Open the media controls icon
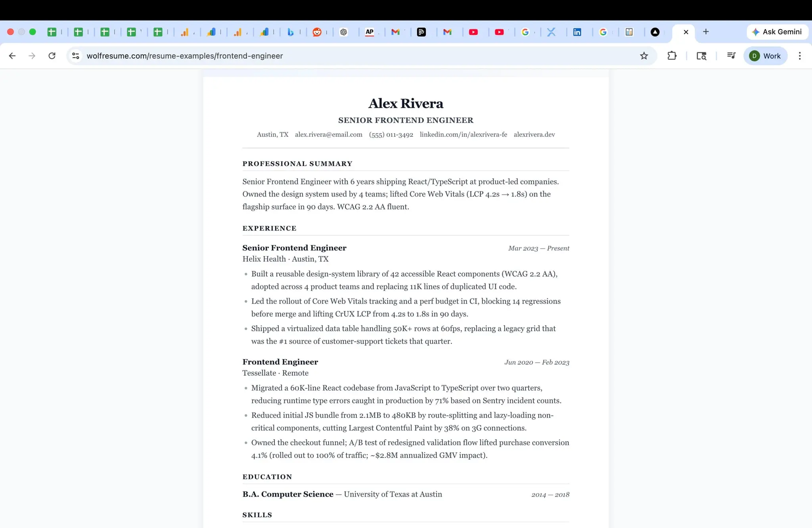 732,56
